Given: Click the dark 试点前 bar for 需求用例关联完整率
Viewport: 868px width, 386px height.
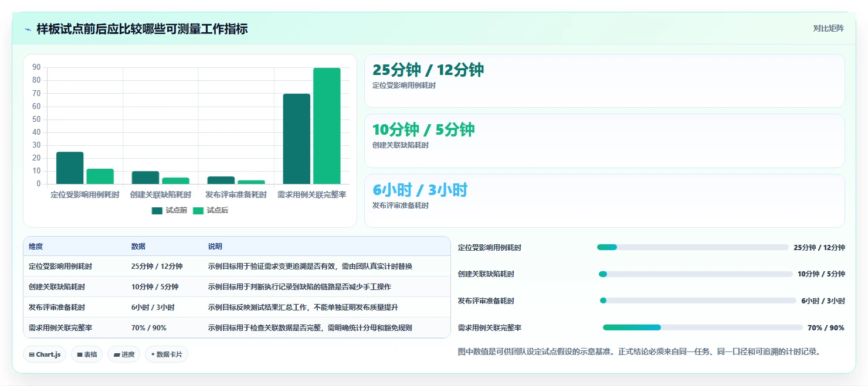Looking at the screenshot, I should (297, 139).
